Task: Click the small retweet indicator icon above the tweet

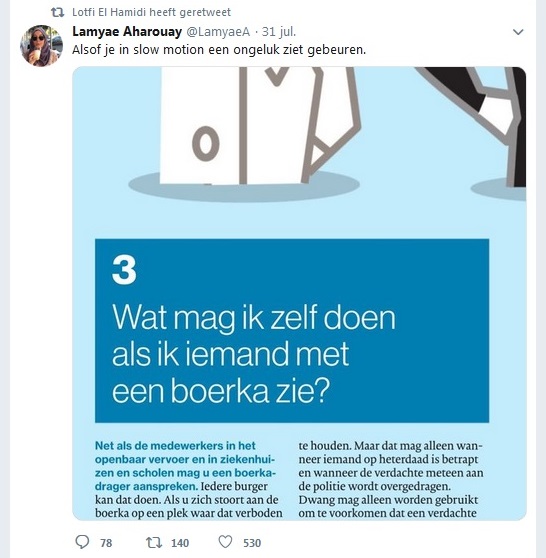Action: pos(58,12)
